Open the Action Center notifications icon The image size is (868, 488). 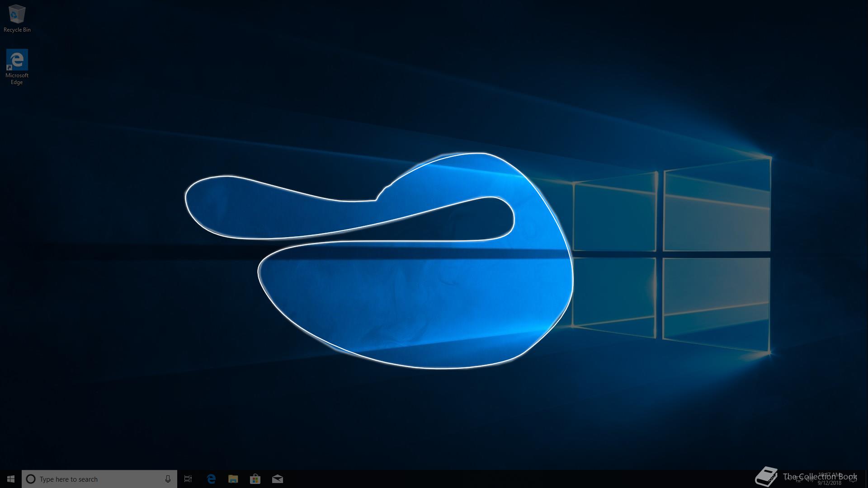point(853,479)
